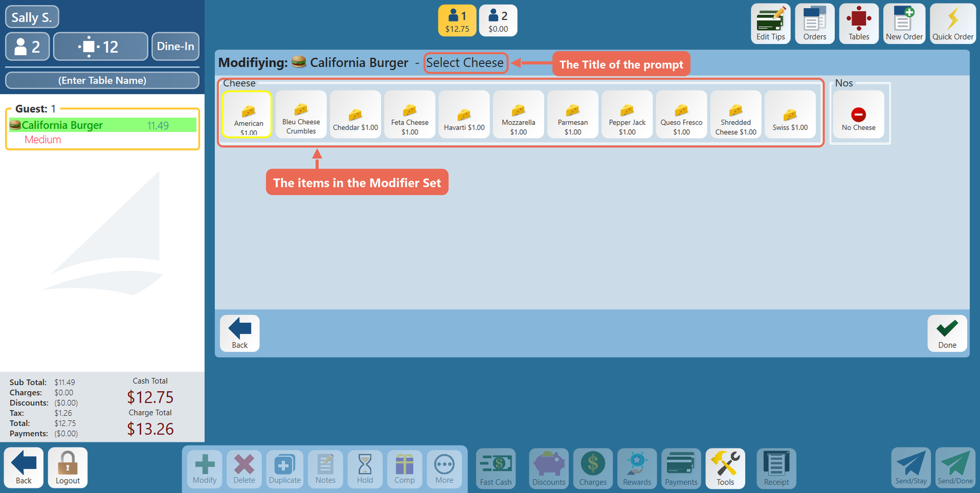The height and width of the screenshot is (493, 980).
Task: Tap the No Cheese option
Action: pos(858,115)
